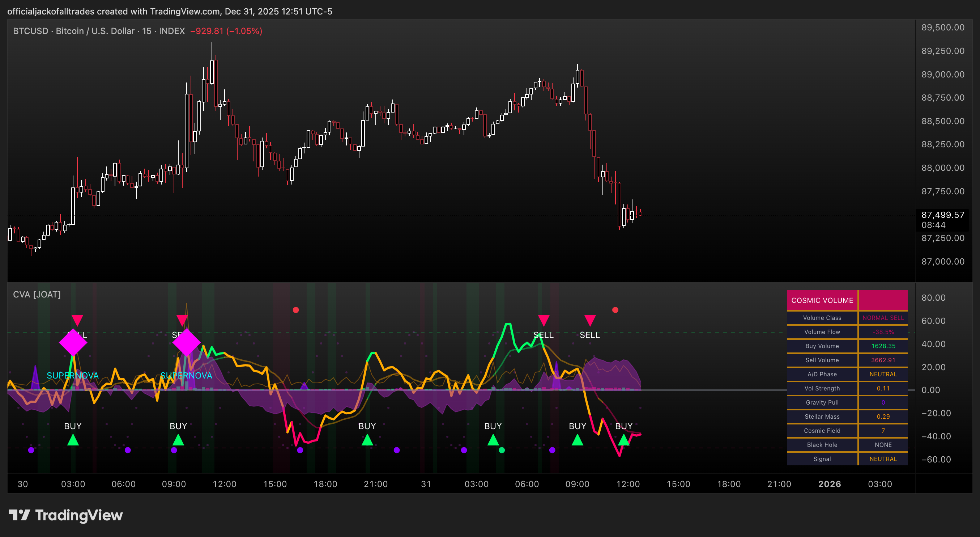
Task: Click the purple dot near 06:00 on the 30th
Action: click(128, 450)
